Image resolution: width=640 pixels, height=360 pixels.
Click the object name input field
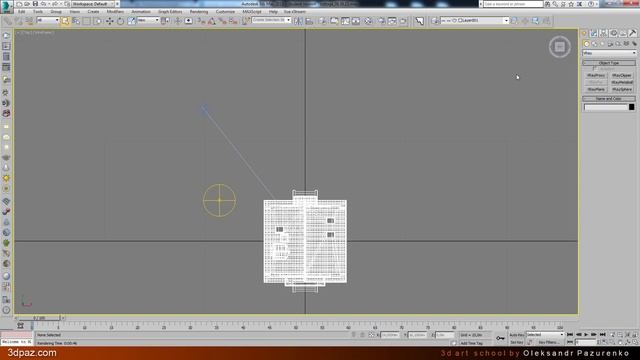(x=606, y=107)
